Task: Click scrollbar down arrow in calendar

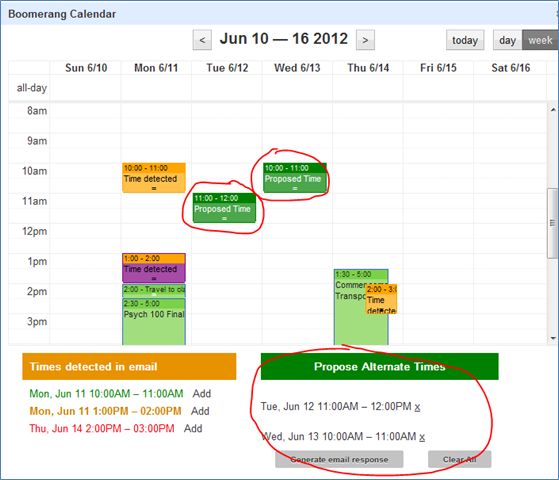Action: coord(553,338)
